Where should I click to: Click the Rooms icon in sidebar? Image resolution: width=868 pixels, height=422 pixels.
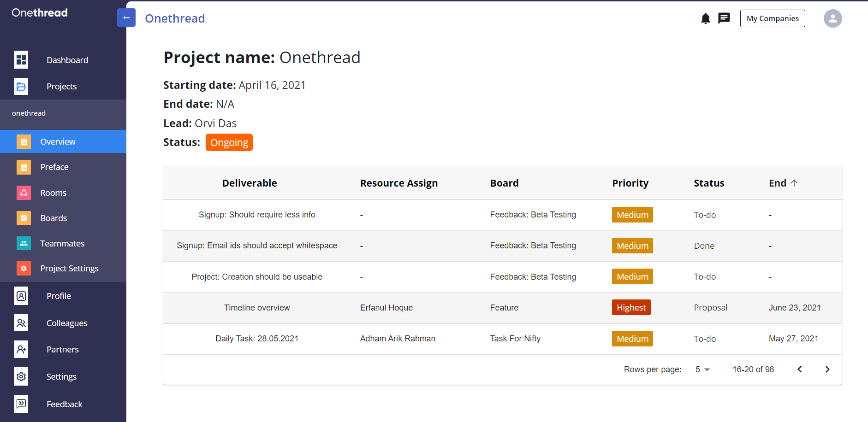point(24,193)
